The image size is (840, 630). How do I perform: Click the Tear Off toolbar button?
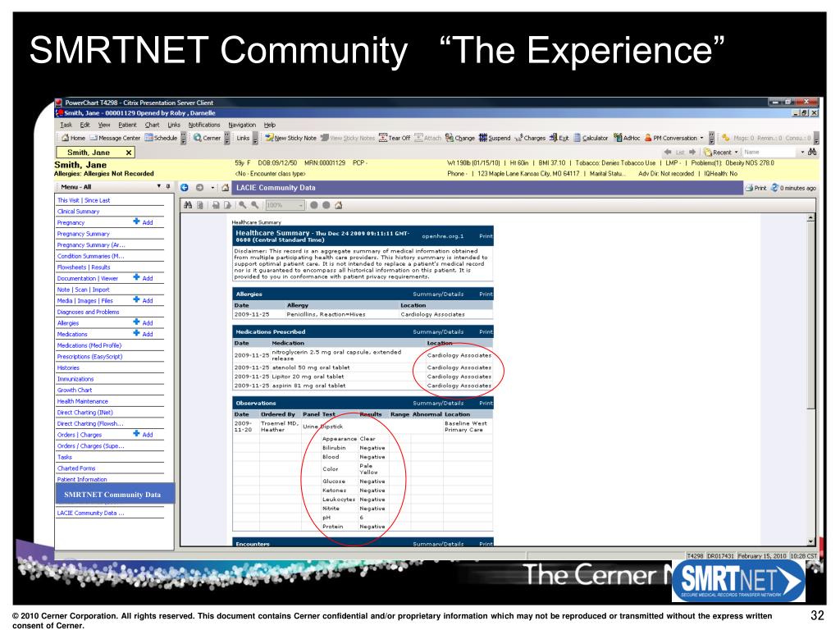pos(395,138)
